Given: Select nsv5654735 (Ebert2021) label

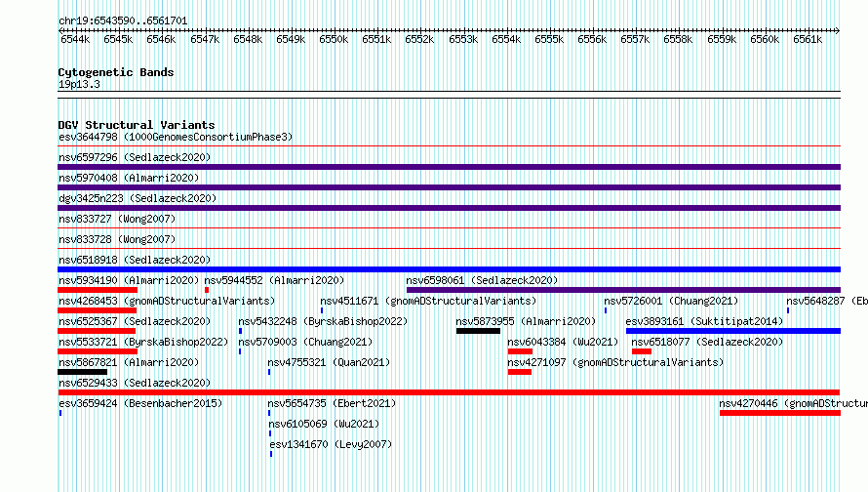Looking at the screenshot, I should [x=333, y=403].
